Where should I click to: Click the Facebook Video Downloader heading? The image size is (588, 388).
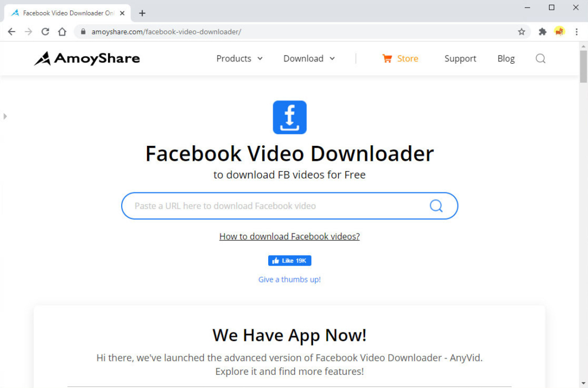click(x=289, y=153)
